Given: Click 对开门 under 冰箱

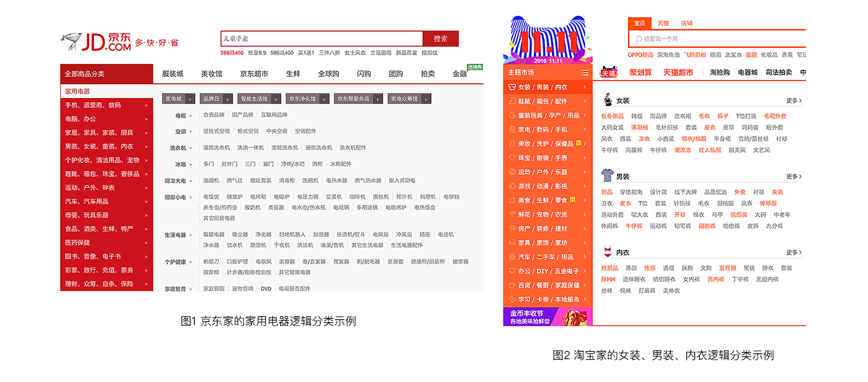Looking at the screenshot, I should point(229,164).
